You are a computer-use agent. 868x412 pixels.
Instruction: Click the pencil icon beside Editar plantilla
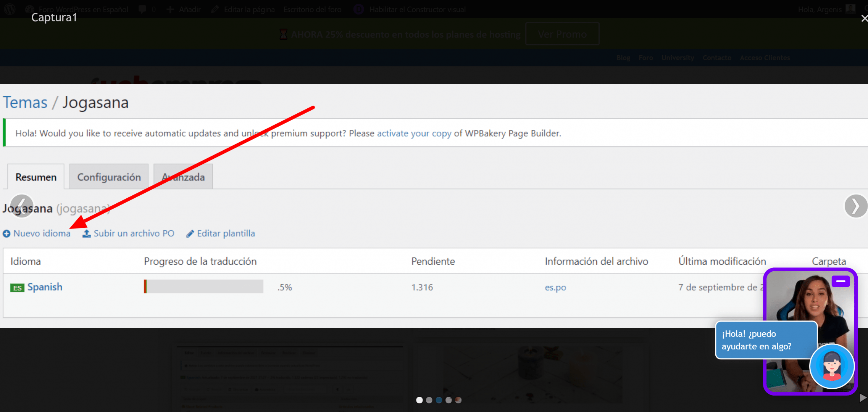pos(190,233)
